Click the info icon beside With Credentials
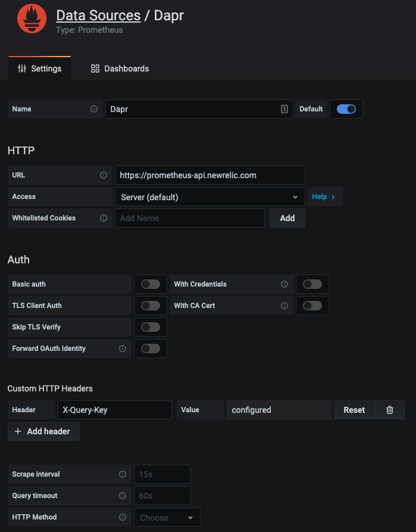Screen dimensions: 416x532 (284, 284)
